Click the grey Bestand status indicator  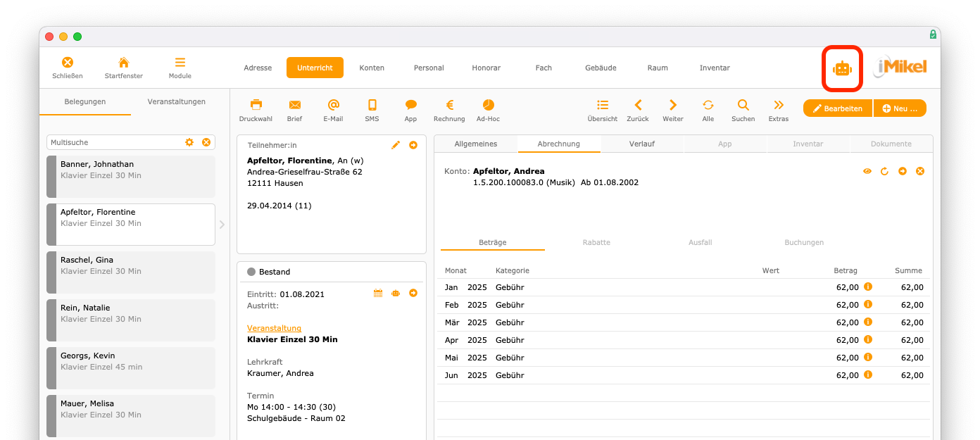(x=251, y=272)
